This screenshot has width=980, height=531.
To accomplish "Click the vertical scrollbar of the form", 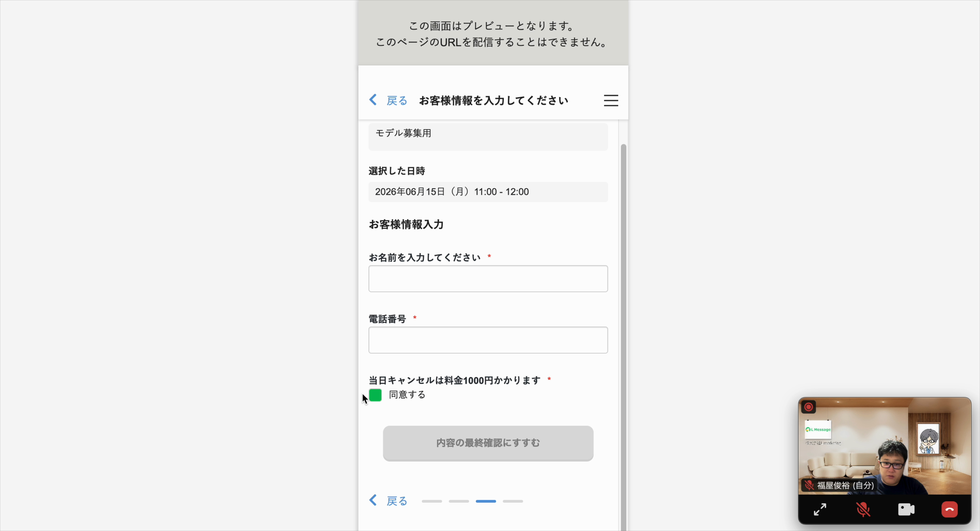I will [x=623, y=337].
